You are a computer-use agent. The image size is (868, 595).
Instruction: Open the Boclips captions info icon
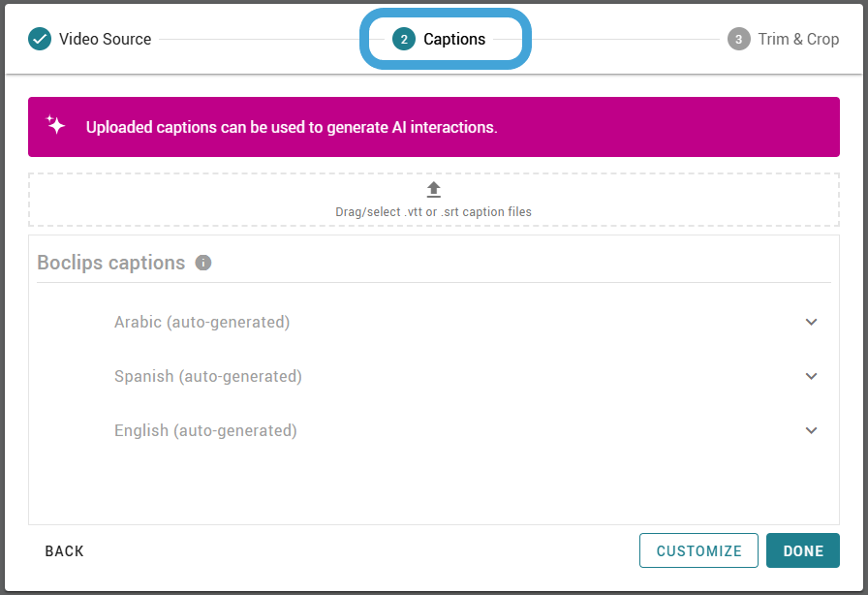click(x=203, y=263)
